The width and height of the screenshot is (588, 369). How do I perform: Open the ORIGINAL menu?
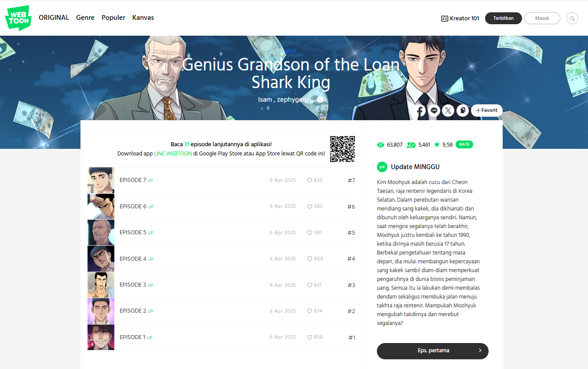[54, 18]
